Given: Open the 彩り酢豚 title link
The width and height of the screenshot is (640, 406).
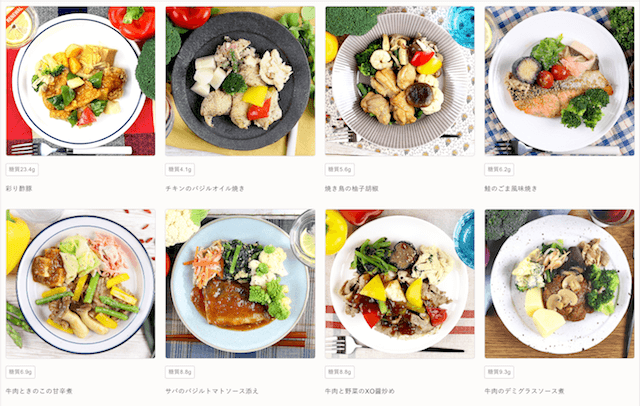Looking at the screenshot, I should click(19, 189).
